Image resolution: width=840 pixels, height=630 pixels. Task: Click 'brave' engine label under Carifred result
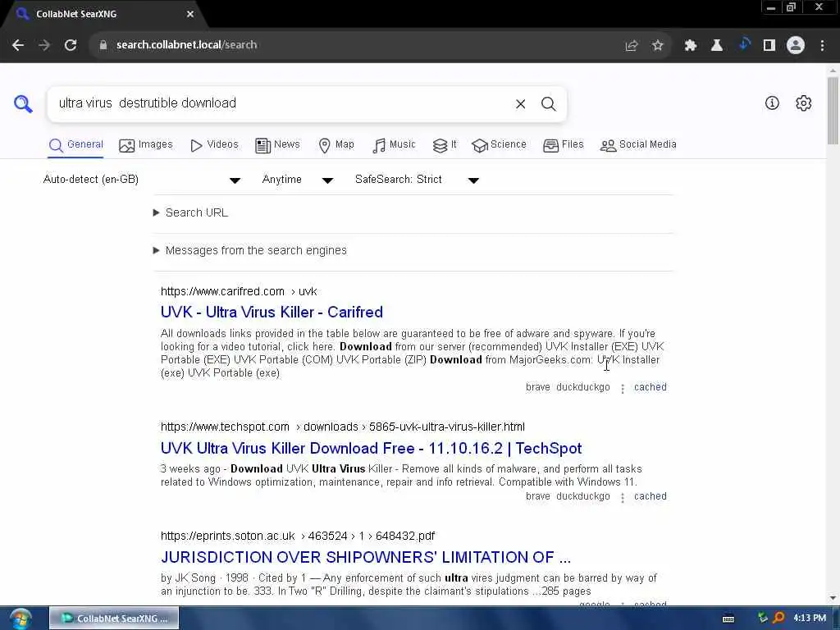538,387
